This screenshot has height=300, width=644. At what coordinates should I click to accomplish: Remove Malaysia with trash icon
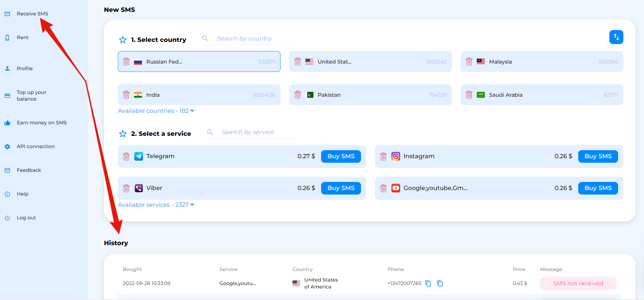(x=469, y=61)
